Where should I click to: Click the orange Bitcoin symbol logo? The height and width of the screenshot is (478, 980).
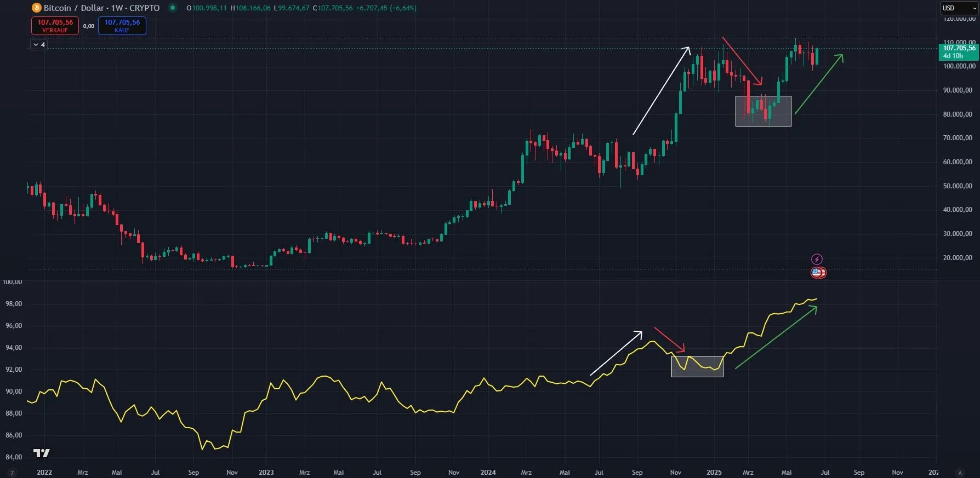(37, 8)
